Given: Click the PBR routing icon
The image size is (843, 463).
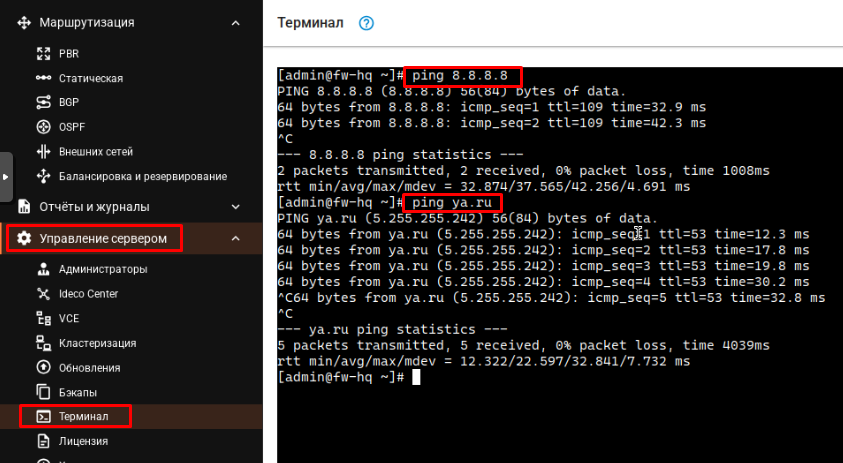Looking at the screenshot, I should (x=43, y=54).
